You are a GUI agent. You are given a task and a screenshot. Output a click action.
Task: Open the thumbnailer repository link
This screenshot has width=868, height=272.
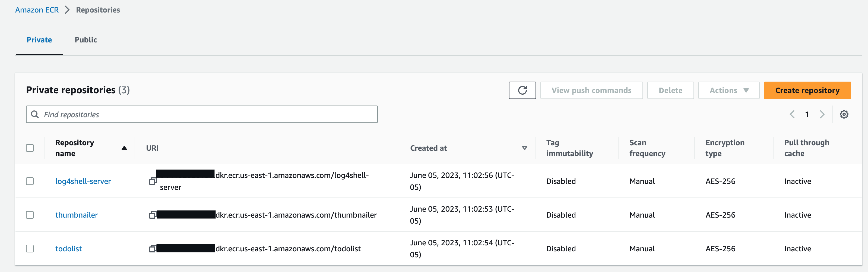(x=77, y=215)
